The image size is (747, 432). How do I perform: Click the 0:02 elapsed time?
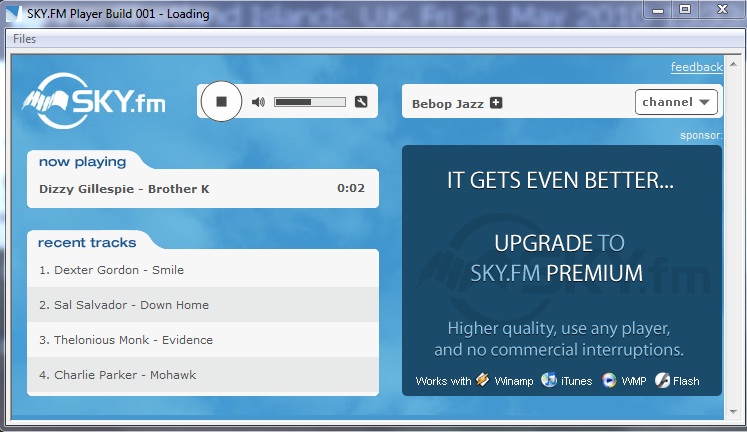351,188
